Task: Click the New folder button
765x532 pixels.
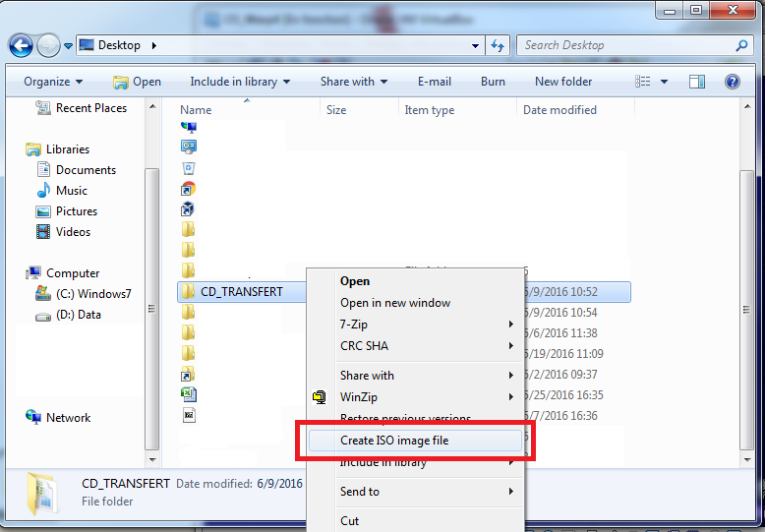Action: (563, 82)
